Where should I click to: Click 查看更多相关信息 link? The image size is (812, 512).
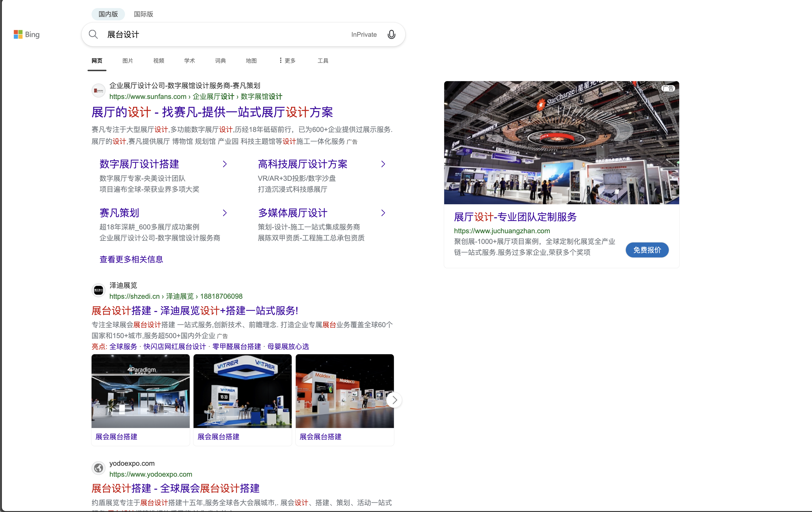tap(131, 259)
